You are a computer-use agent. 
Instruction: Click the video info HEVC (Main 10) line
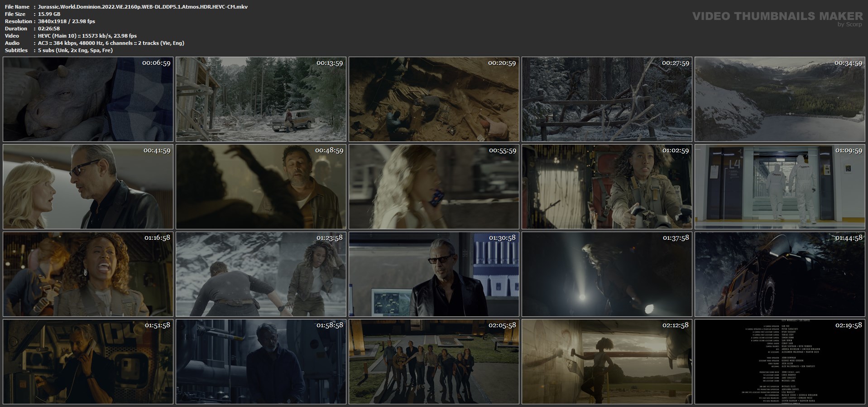[x=87, y=36]
